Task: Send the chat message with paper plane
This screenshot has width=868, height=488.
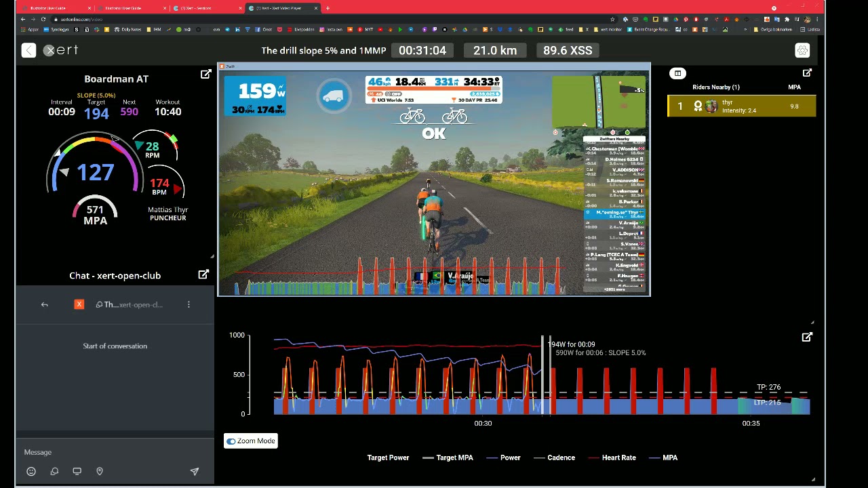Action: 195,471
